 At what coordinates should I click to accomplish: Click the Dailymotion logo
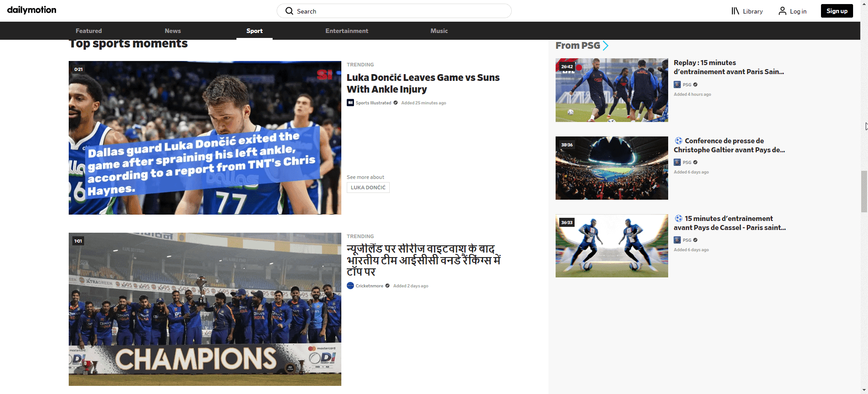[32, 10]
